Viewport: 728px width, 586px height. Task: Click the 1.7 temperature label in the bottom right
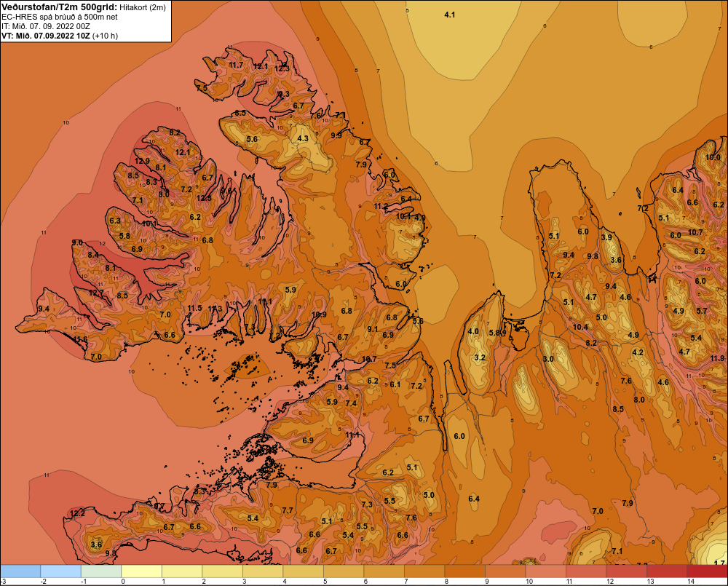pos(719,563)
